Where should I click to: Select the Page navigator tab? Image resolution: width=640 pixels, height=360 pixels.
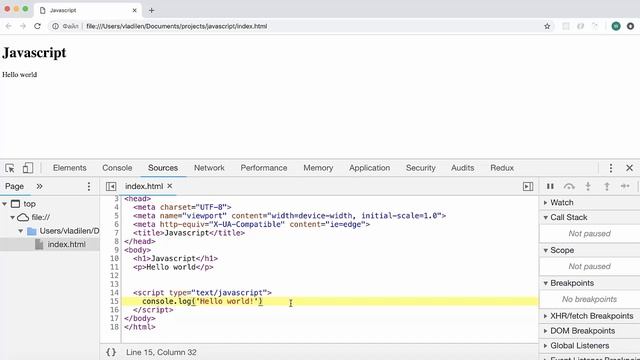coord(14,186)
